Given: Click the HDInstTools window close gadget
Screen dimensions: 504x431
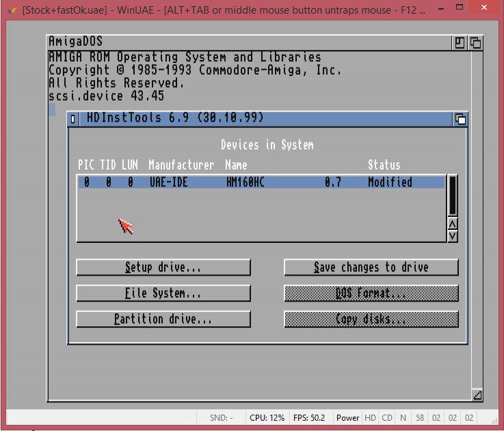Looking at the screenshot, I should [x=73, y=119].
